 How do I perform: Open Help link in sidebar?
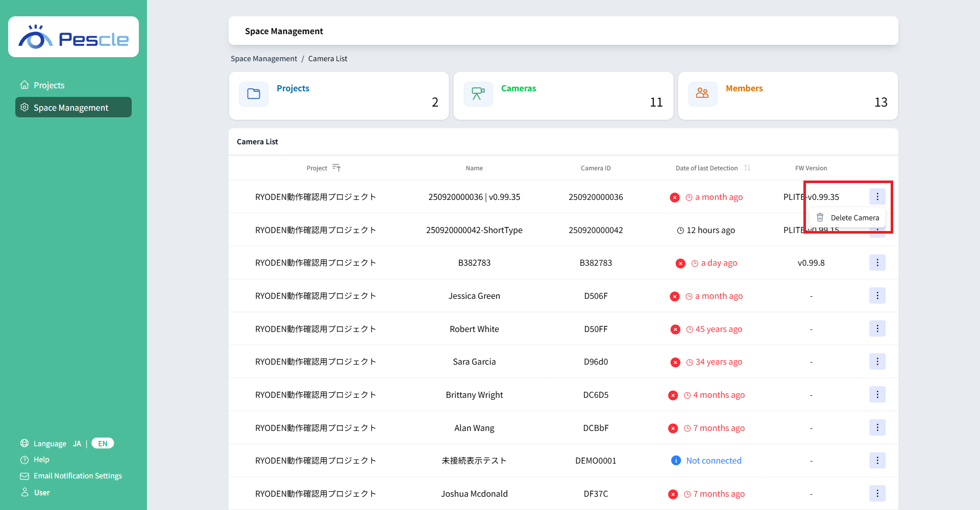(41, 460)
